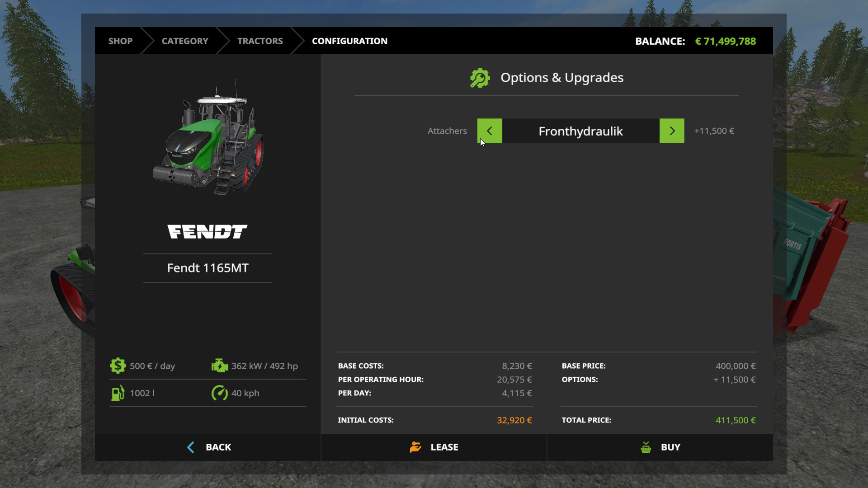Go to SHOP breadcrumb
Image resolution: width=868 pixels, height=488 pixels.
pos(120,41)
